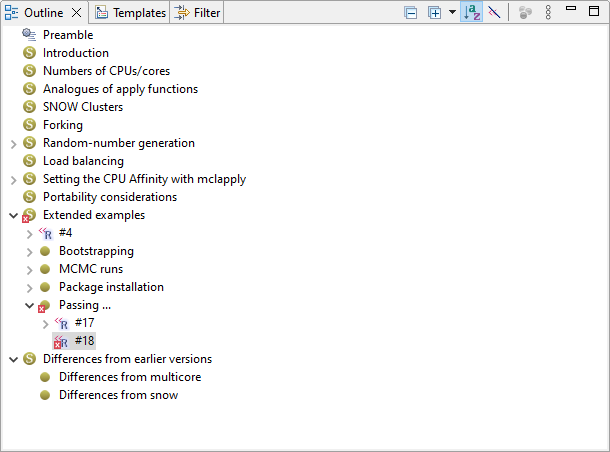
Task: Toggle the greyed-out circles toolbar icon
Action: coord(525,13)
